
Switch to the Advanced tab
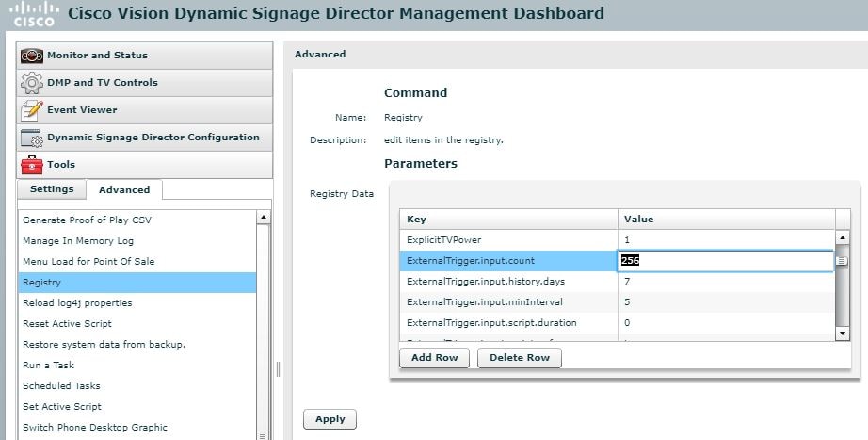click(124, 189)
